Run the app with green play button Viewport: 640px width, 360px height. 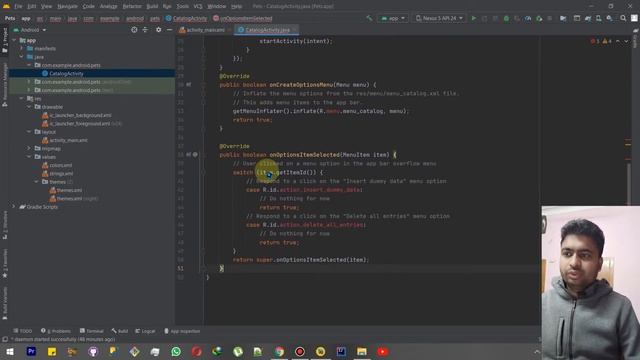coord(473,18)
